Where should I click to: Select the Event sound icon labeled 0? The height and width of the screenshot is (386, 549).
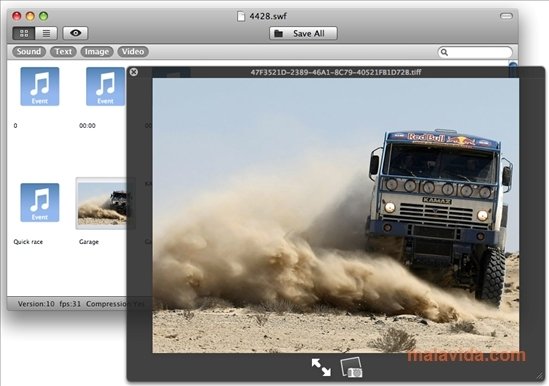40,87
